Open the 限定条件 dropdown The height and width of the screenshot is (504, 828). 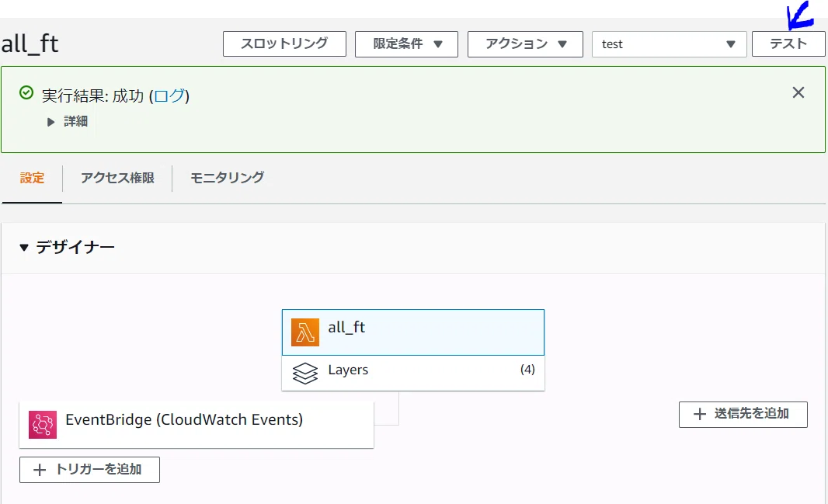pos(406,44)
